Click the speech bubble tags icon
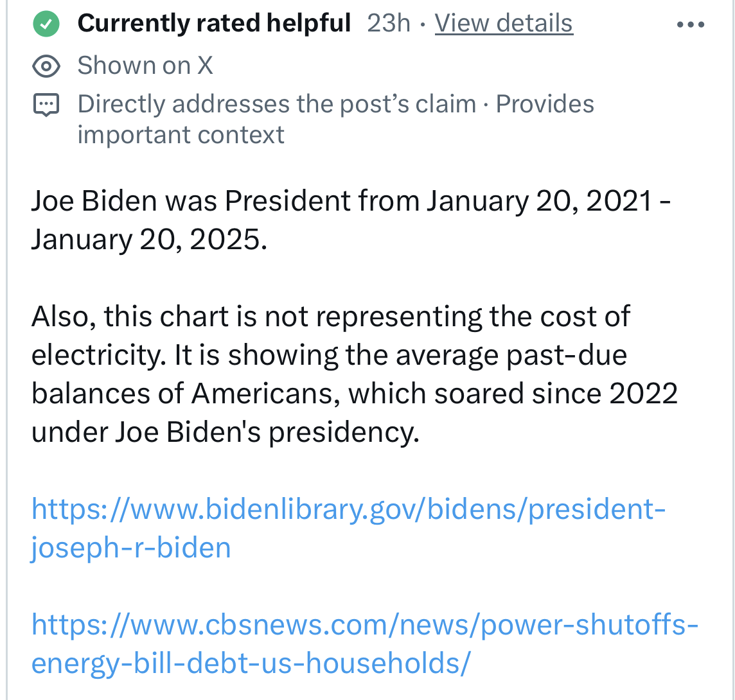The width and height of the screenshot is (735, 700). click(46, 105)
